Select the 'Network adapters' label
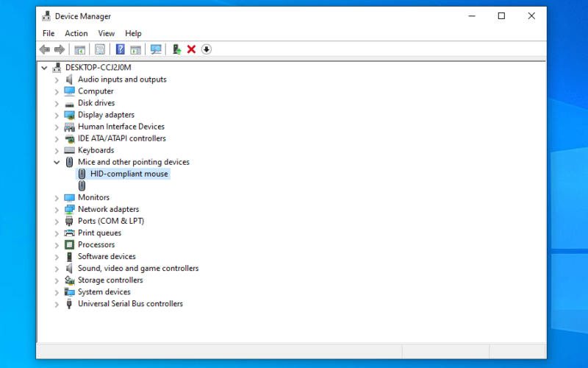The image size is (588, 368). point(108,209)
